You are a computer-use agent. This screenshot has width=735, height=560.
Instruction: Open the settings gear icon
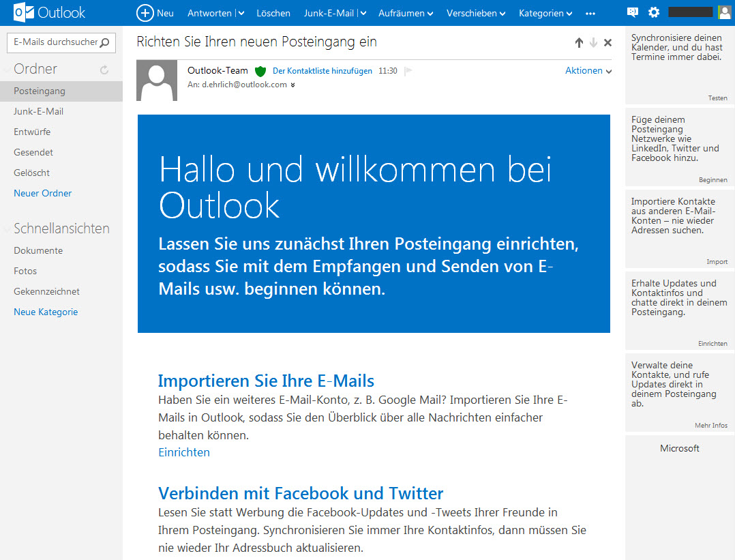[654, 12]
